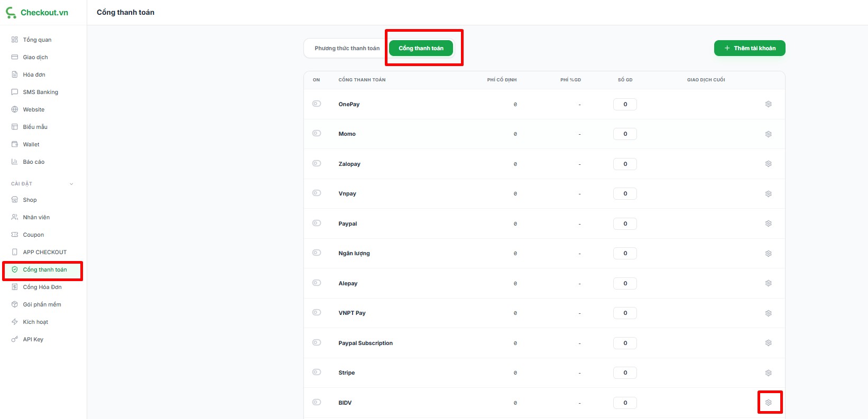Screen dimensions: 868x419
Task: Toggle the Paypal Subscription gateway switch
Action: [317, 342]
